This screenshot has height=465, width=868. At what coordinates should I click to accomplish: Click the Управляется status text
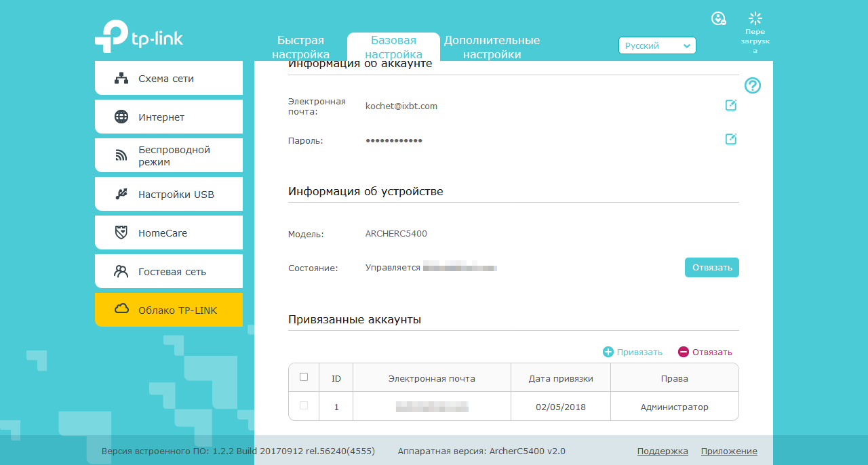click(393, 268)
